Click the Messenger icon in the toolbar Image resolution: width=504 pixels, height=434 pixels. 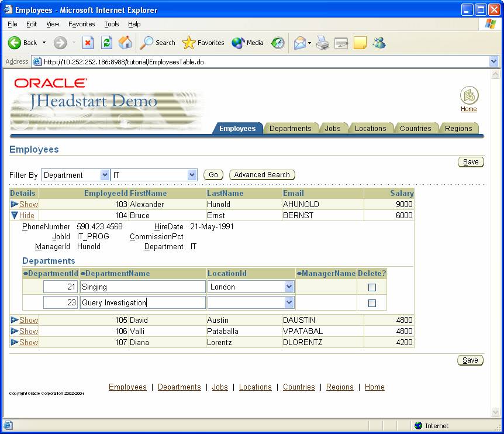379,43
